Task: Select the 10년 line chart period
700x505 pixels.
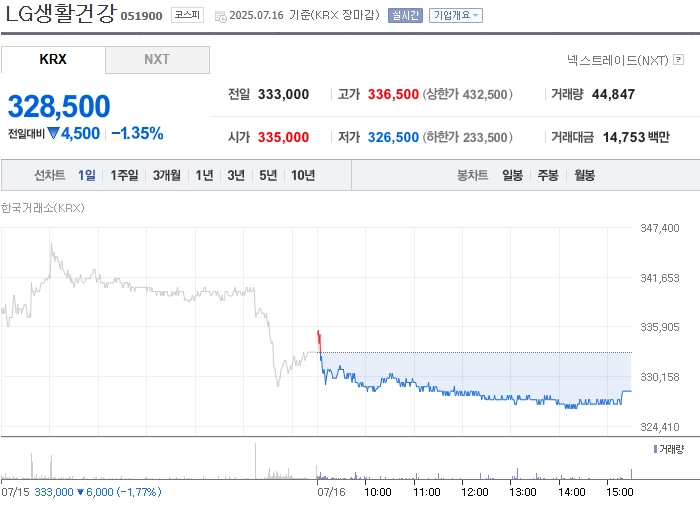Action: [303, 175]
